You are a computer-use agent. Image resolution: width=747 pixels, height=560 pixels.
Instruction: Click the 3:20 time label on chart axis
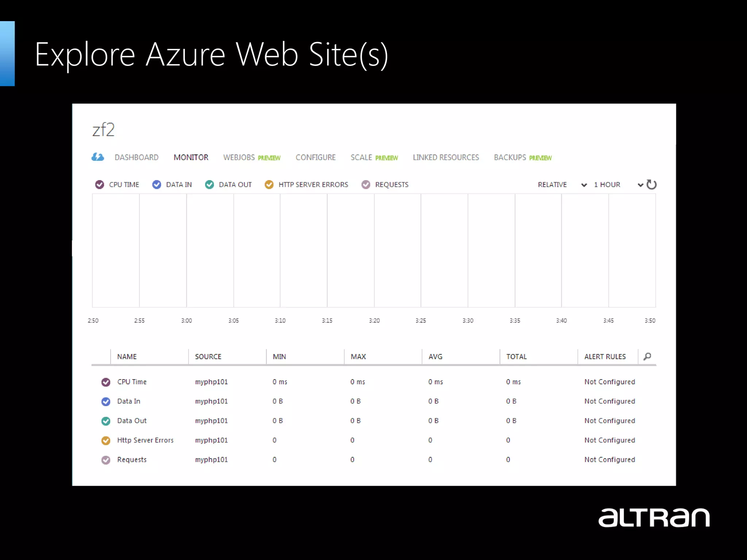click(374, 320)
